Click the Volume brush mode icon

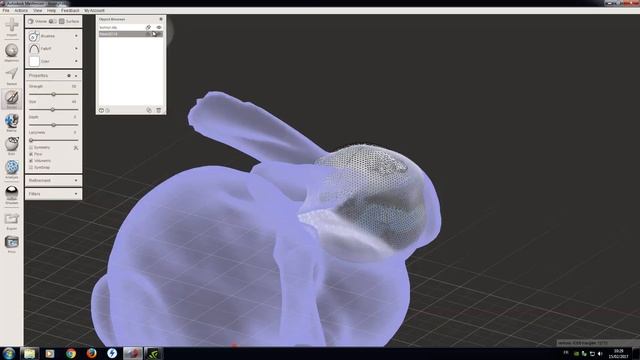(31, 21)
